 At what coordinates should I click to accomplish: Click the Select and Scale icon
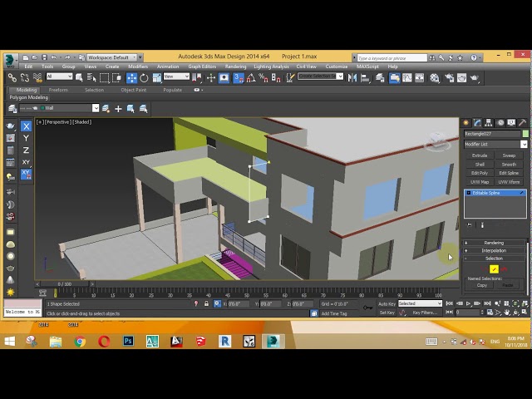click(x=157, y=78)
